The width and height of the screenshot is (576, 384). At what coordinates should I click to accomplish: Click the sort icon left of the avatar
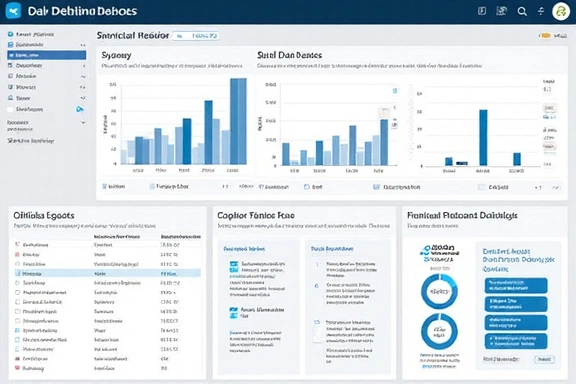(541, 11)
